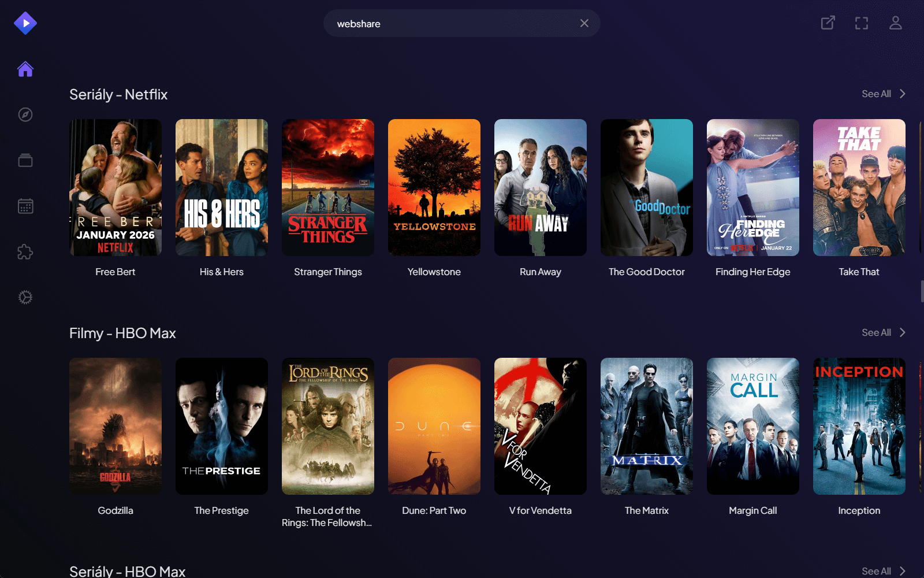Open the Library icon in sidebar
924x578 pixels.
tap(25, 161)
